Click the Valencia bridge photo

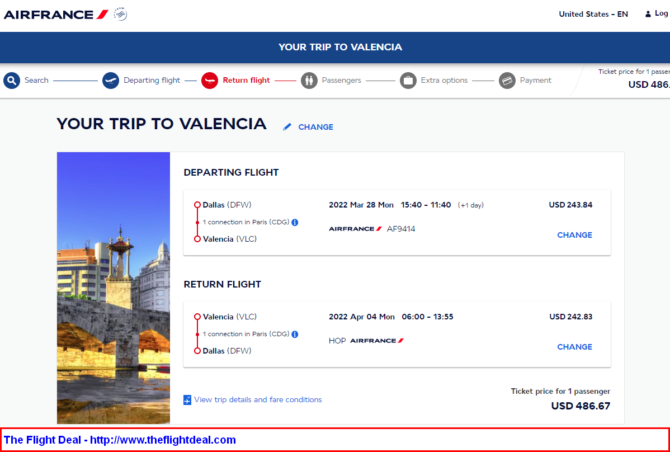click(x=113, y=288)
